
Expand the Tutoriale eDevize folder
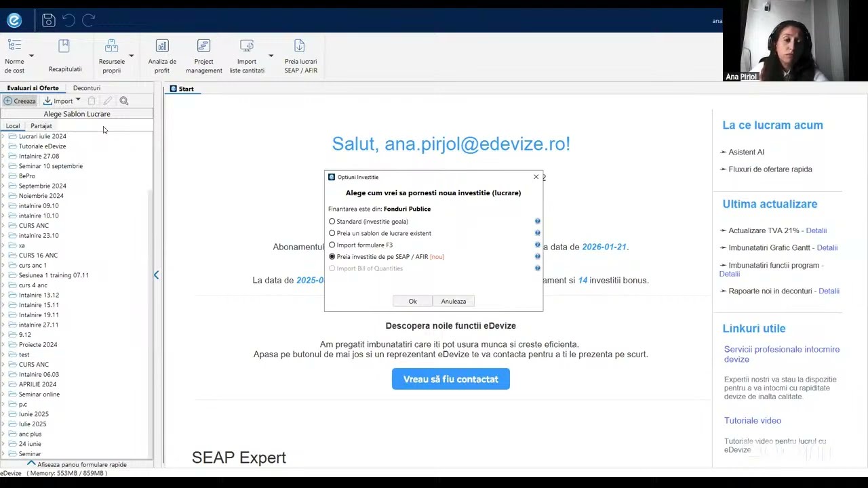coord(3,146)
